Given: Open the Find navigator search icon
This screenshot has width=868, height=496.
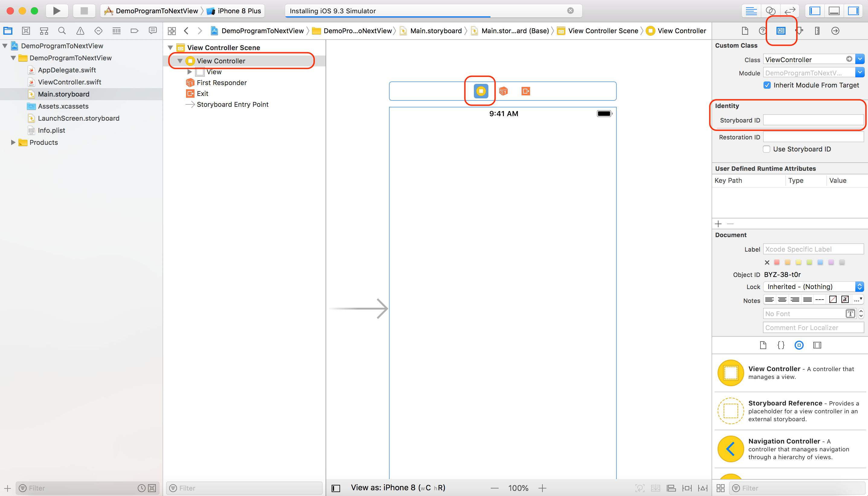Looking at the screenshot, I should (x=62, y=31).
